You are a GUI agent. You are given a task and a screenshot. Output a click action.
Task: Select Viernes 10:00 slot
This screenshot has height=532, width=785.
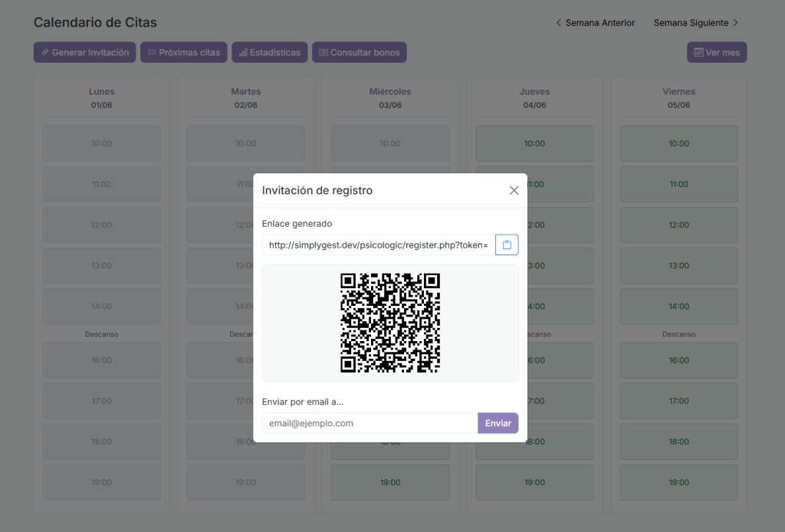(679, 143)
